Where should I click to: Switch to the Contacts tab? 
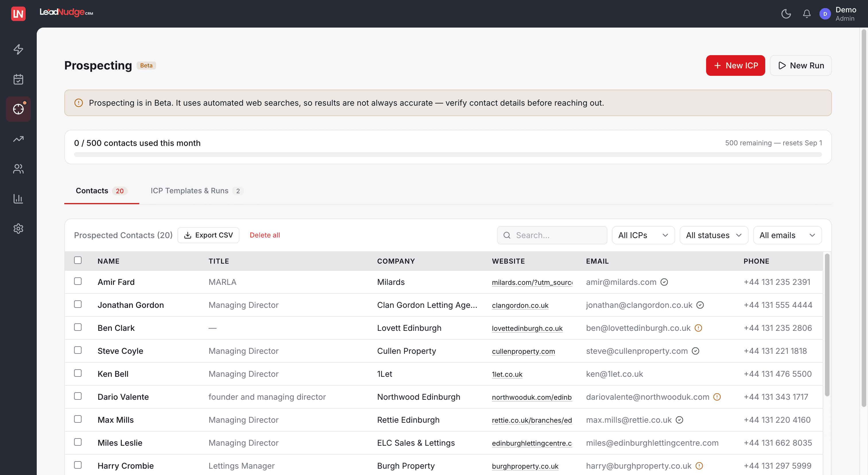101,191
